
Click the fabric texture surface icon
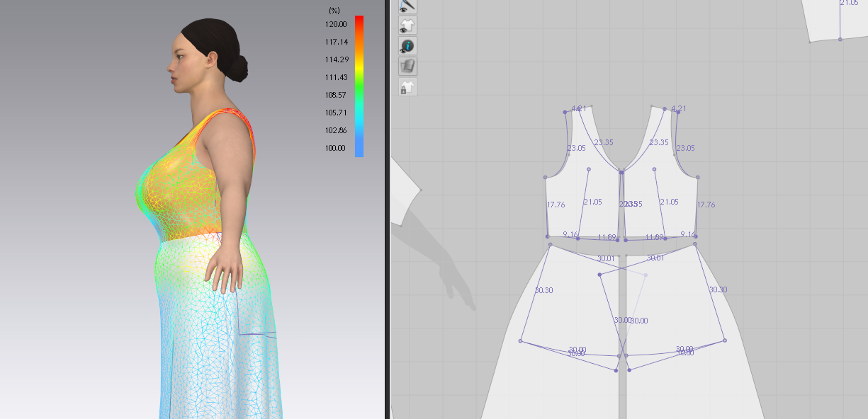(407, 67)
